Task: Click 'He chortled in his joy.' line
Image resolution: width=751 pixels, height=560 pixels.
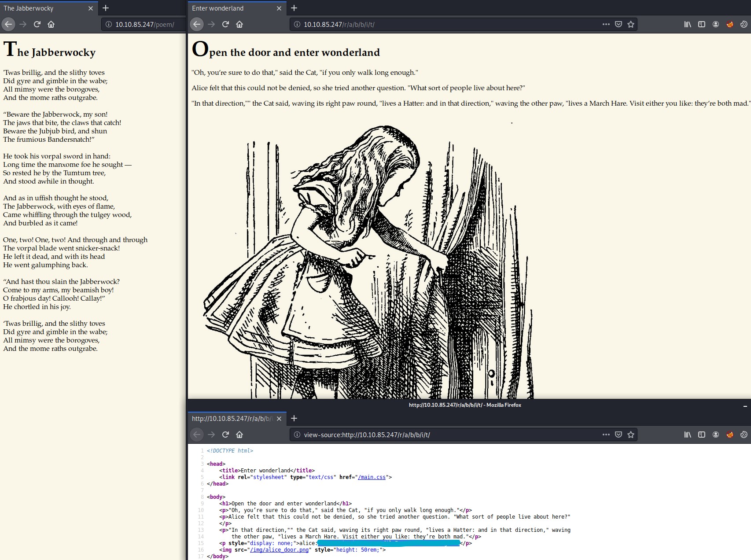Action: [37, 307]
